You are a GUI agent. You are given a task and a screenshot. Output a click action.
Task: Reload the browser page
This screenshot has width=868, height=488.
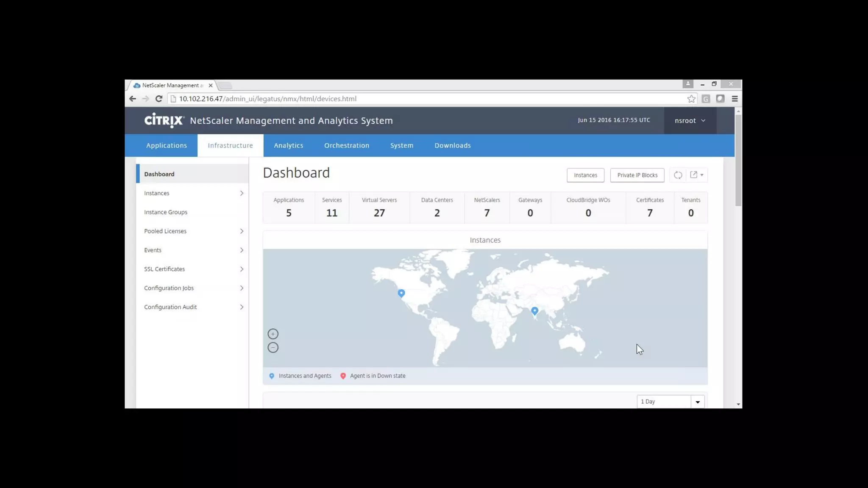point(159,99)
